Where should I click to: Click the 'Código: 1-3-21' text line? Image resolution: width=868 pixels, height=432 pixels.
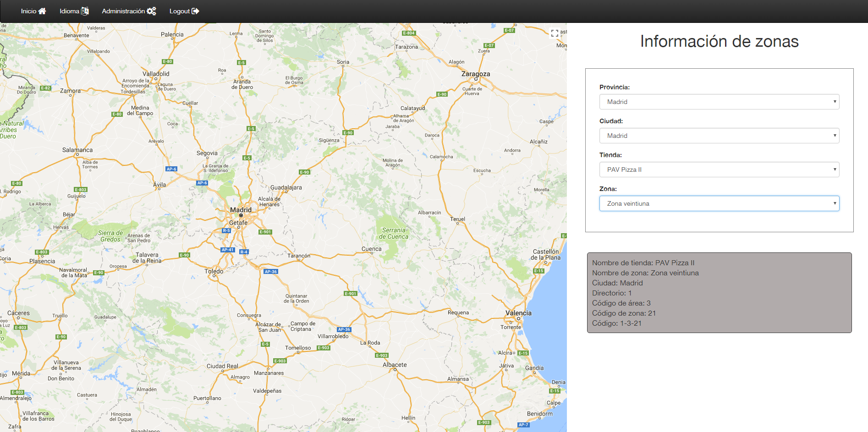(x=617, y=323)
